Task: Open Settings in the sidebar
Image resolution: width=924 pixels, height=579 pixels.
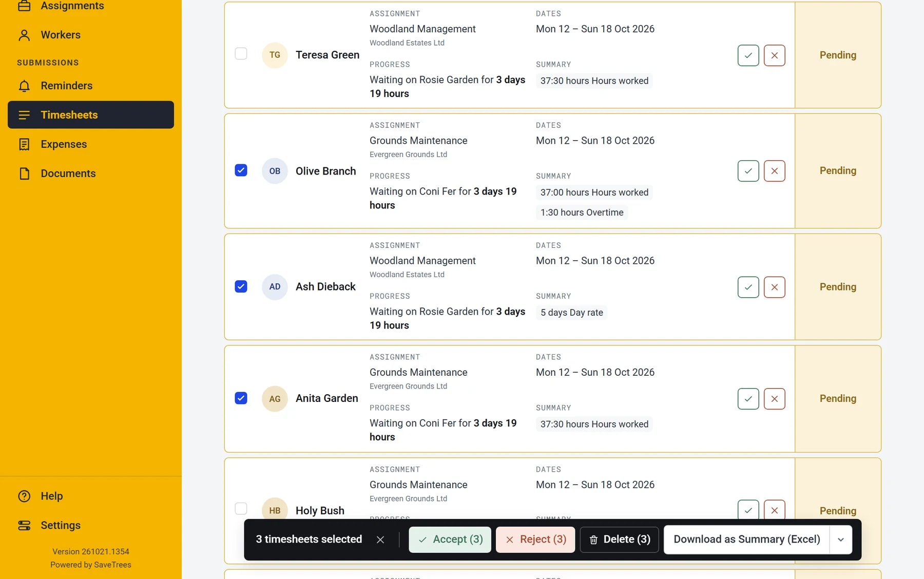Action: (x=91, y=526)
